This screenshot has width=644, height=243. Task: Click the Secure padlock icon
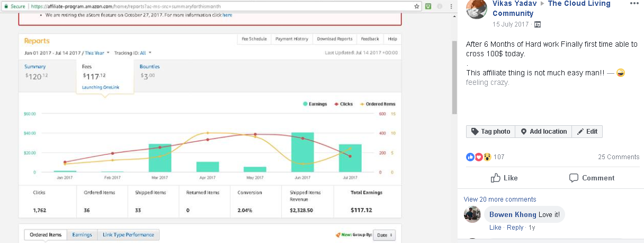click(6, 6)
